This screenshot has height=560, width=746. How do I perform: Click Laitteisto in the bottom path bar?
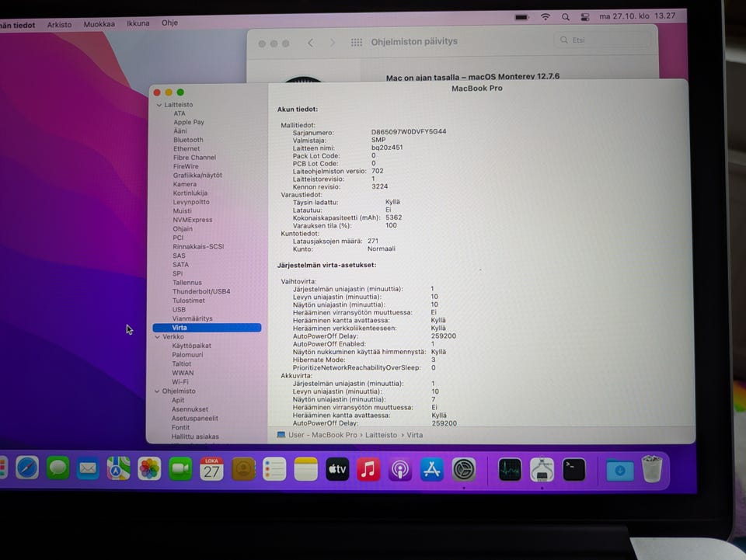coord(381,436)
